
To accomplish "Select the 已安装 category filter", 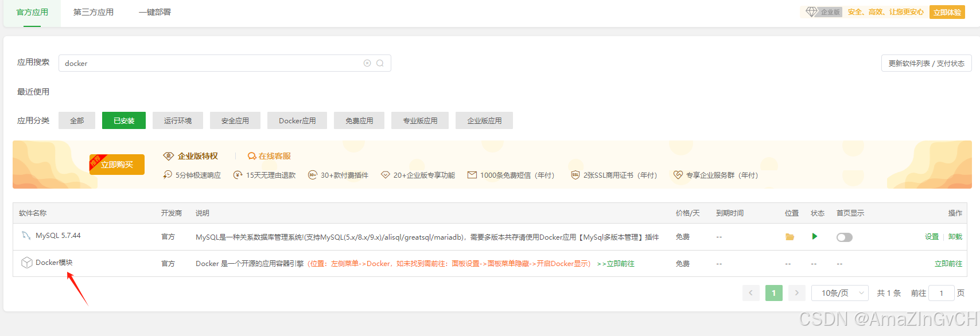I will tap(124, 120).
